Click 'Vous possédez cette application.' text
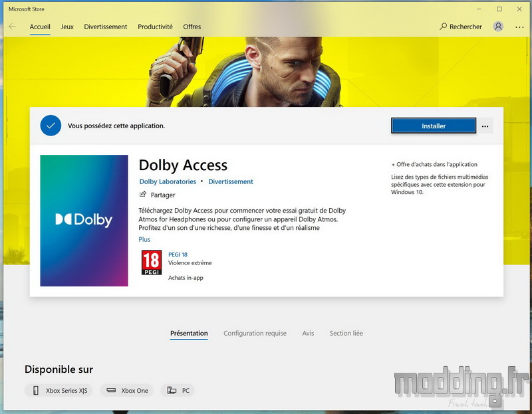Screen dimensions: 532x414 click(116, 126)
